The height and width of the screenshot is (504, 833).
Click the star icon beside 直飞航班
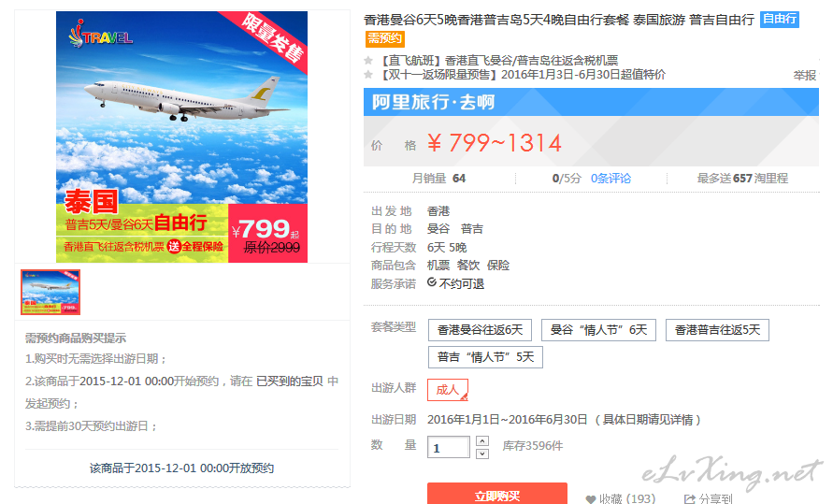coord(368,61)
